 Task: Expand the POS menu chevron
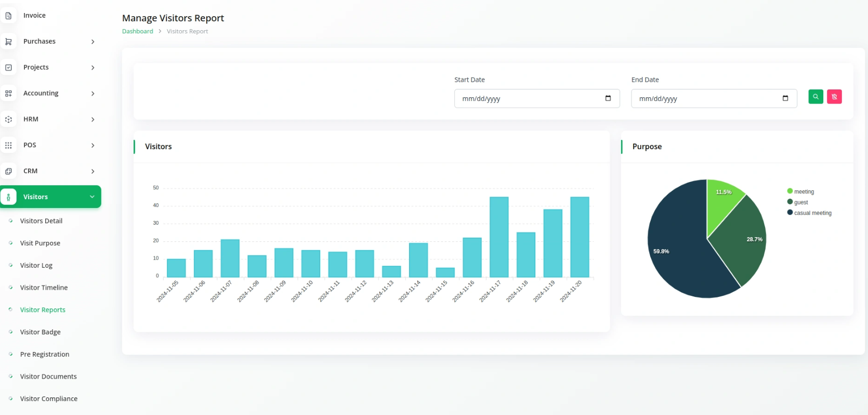pyautogui.click(x=93, y=145)
